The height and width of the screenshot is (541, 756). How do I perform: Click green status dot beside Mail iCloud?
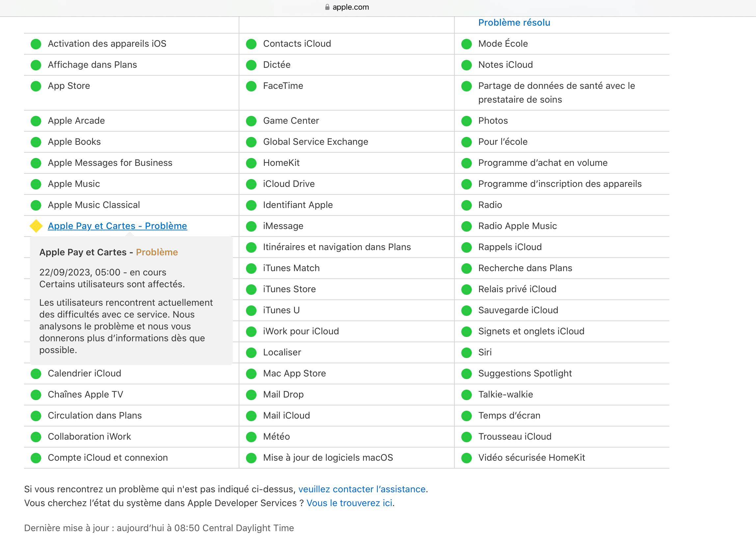click(x=251, y=416)
